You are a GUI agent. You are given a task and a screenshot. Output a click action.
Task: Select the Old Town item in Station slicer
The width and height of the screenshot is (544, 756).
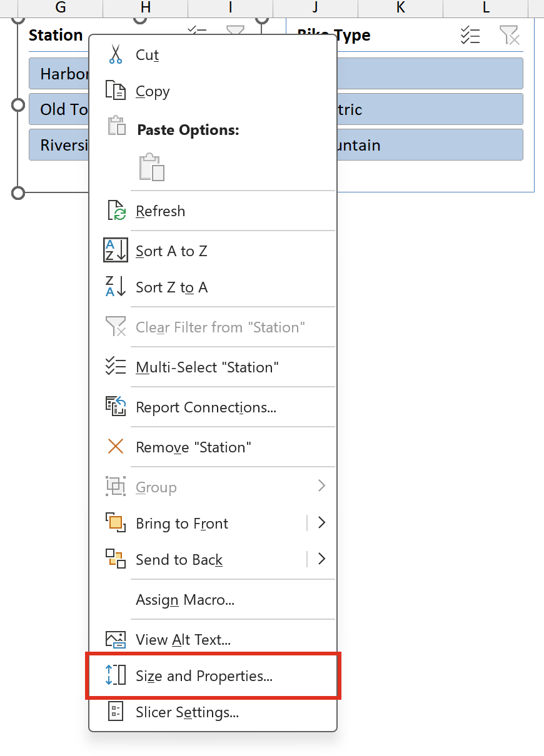(x=59, y=109)
